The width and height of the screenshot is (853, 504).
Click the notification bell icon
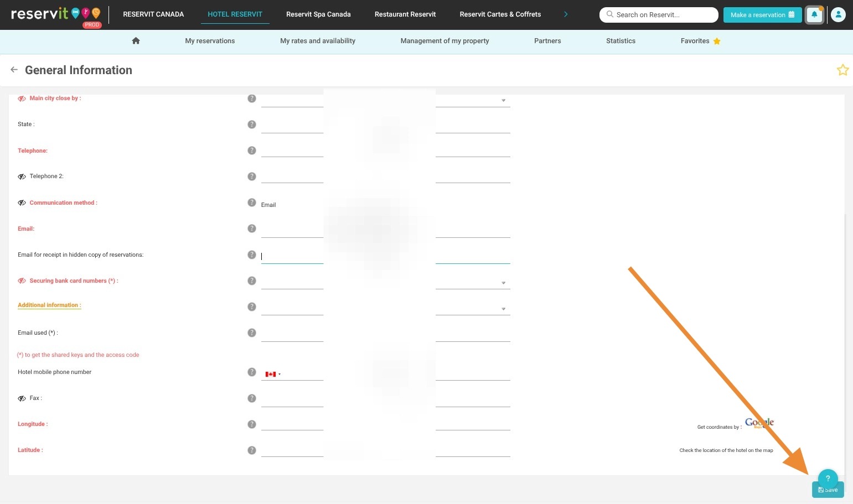pyautogui.click(x=814, y=15)
